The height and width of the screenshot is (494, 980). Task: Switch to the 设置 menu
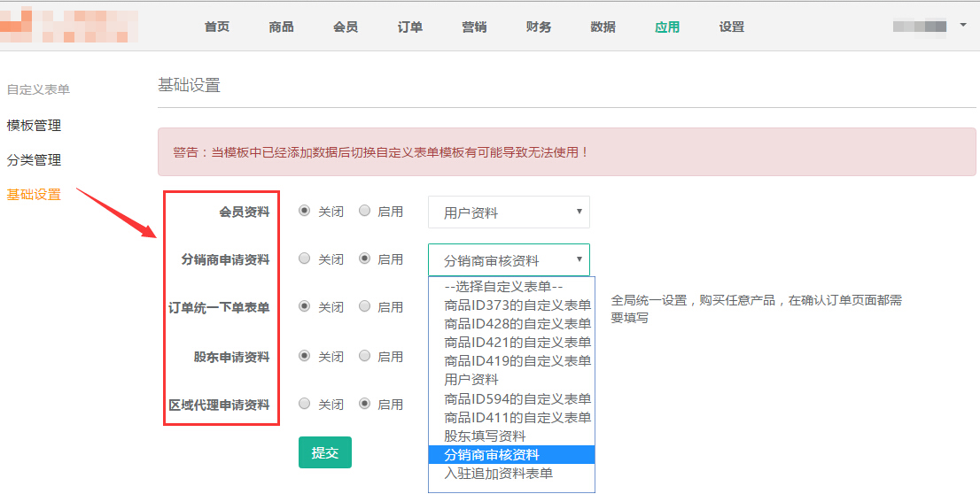pos(732,27)
